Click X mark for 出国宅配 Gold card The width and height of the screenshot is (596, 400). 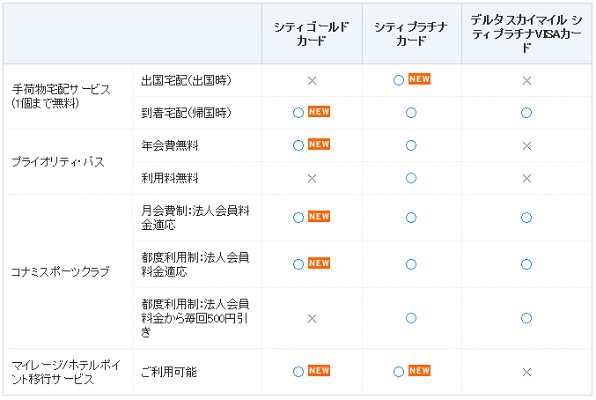[x=312, y=81]
